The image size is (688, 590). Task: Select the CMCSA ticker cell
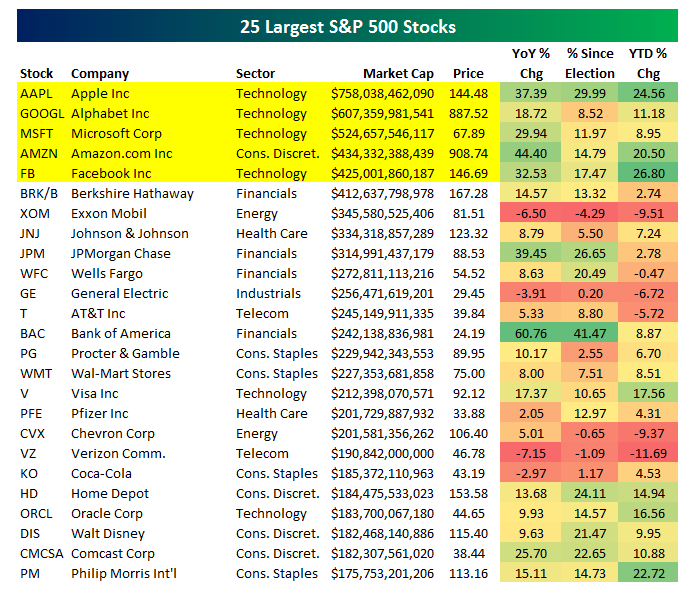pyautogui.click(x=42, y=554)
